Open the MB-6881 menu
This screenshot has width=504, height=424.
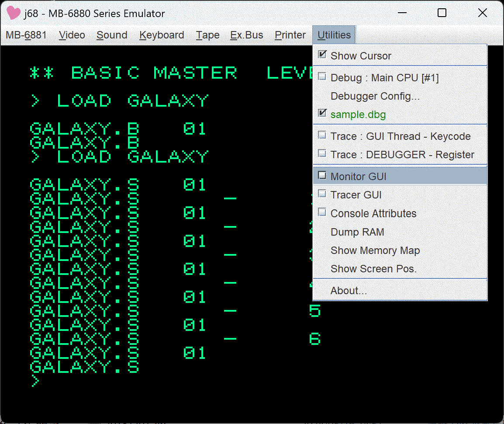point(26,35)
